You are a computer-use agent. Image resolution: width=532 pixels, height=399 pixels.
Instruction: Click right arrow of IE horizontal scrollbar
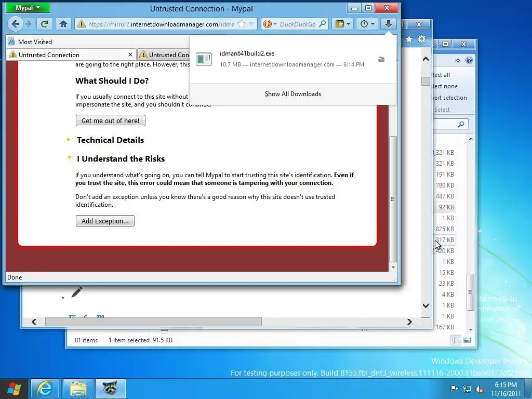point(410,322)
